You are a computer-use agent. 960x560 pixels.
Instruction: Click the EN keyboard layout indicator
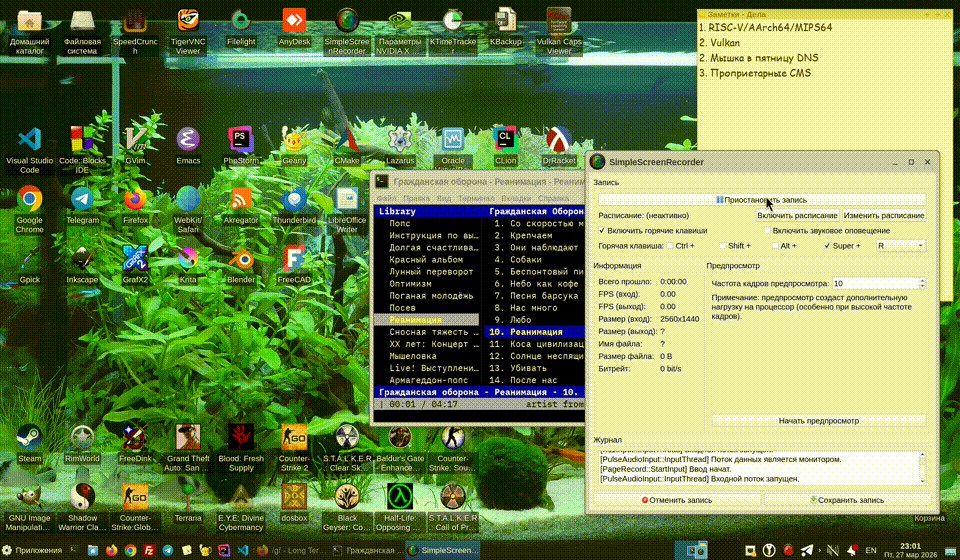871,550
